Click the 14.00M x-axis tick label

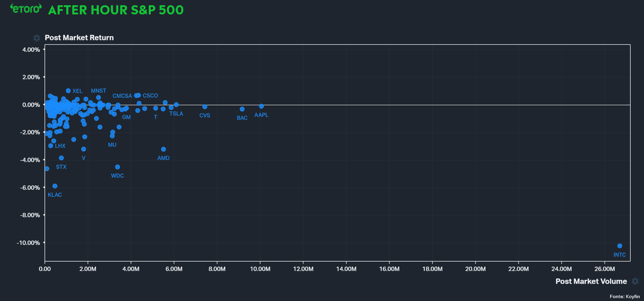tap(346, 269)
